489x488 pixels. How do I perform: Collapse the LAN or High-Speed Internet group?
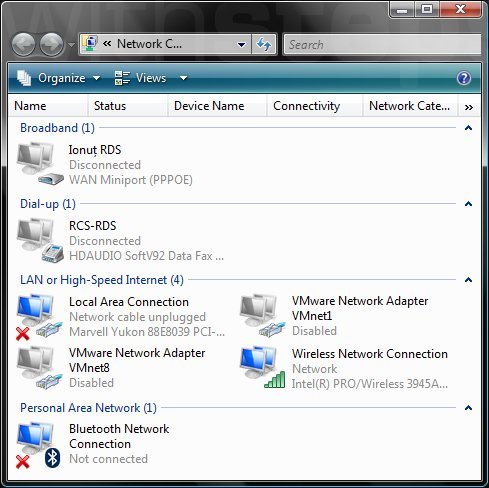[468, 280]
